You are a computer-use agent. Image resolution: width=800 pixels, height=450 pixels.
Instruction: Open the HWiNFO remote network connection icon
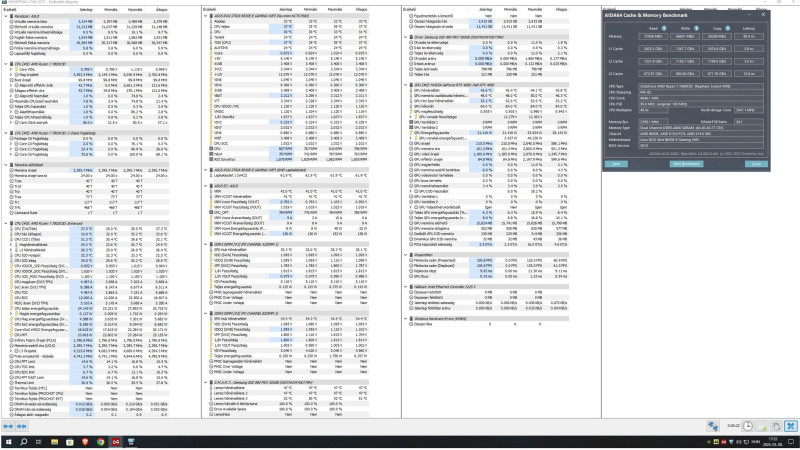click(713, 426)
